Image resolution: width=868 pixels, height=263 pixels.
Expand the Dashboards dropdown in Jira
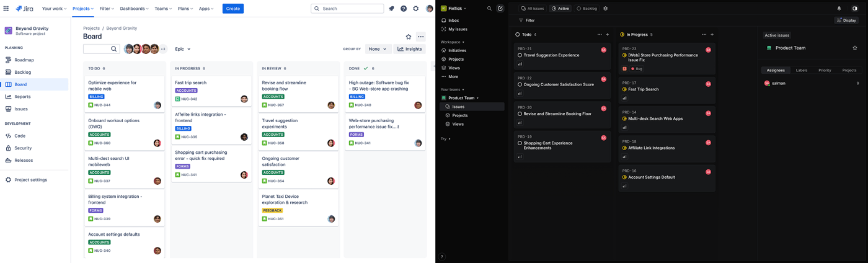pos(135,9)
